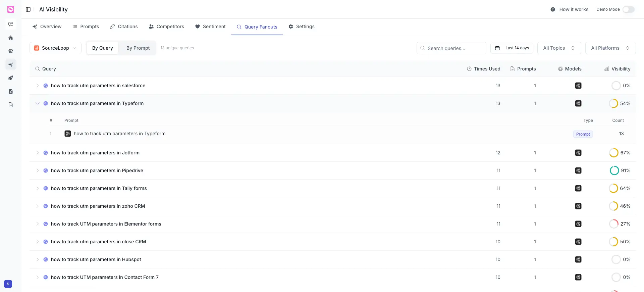Click model icon in close CRM row

pyautogui.click(x=578, y=242)
